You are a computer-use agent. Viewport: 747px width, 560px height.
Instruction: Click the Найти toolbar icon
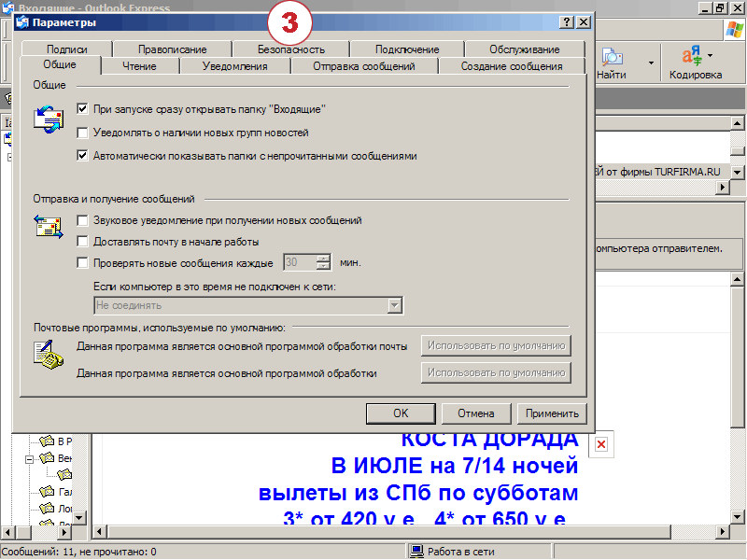point(613,58)
